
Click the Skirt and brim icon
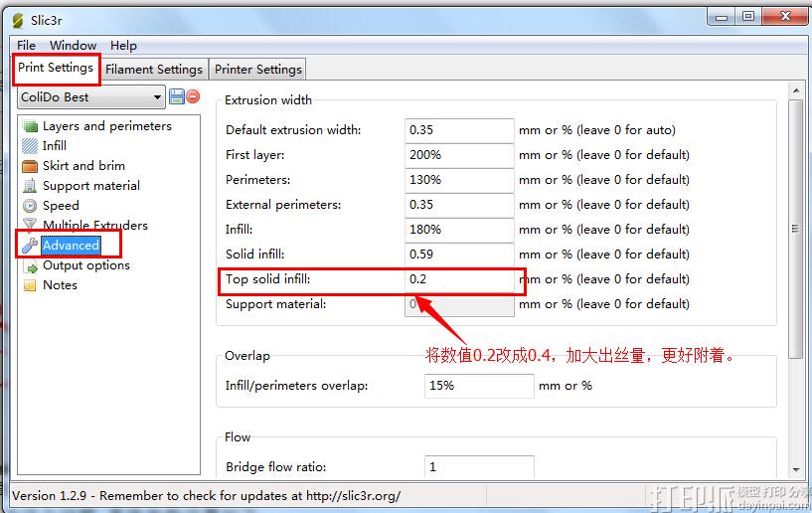[x=30, y=166]
